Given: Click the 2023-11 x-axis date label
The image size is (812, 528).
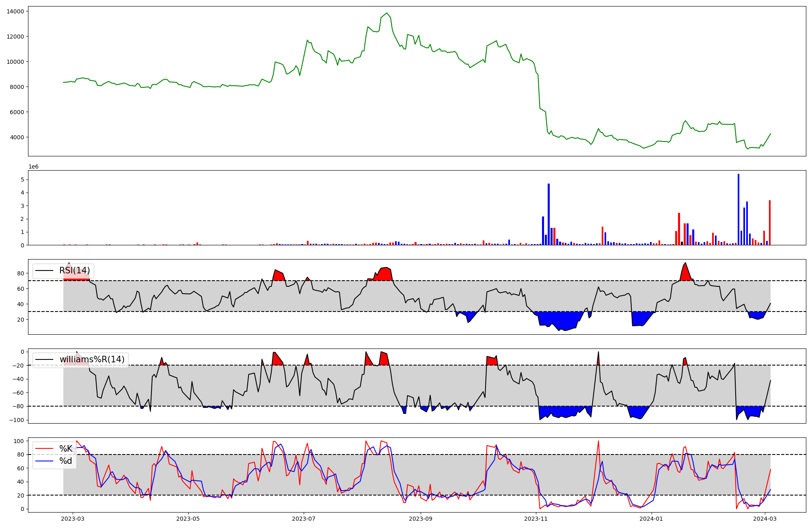Looking at the screenshot, I should pyautogui.click(x=536, y=519).
